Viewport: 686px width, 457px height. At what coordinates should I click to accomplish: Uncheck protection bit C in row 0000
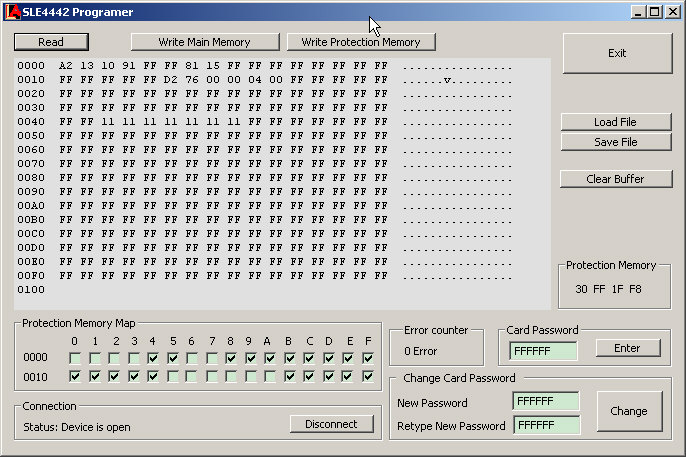(309, 359)
